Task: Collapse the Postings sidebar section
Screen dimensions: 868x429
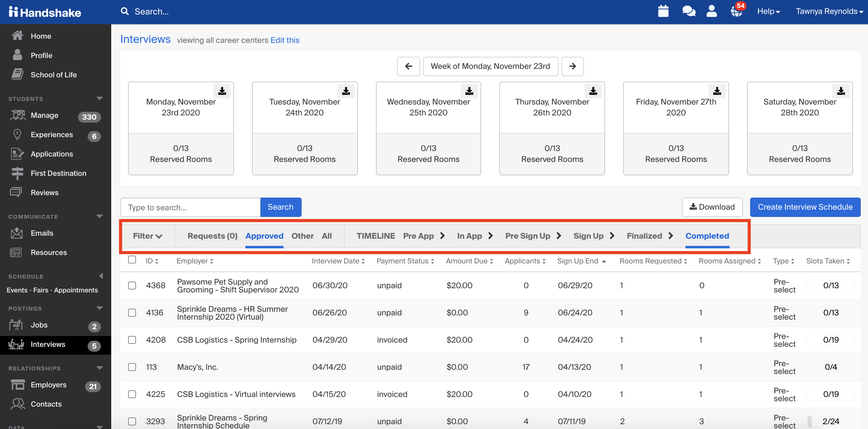Action: coord(99,308)
